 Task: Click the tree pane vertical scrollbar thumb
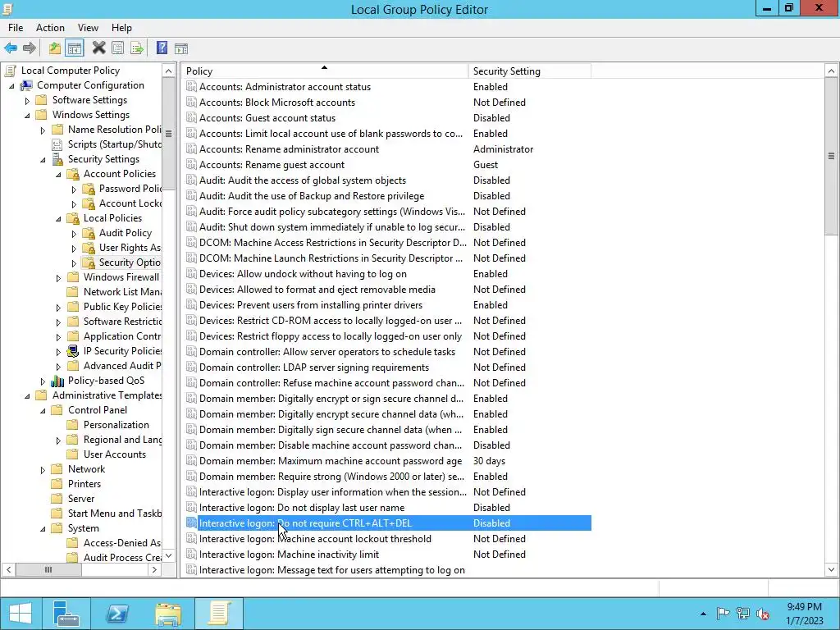[169, 134]
